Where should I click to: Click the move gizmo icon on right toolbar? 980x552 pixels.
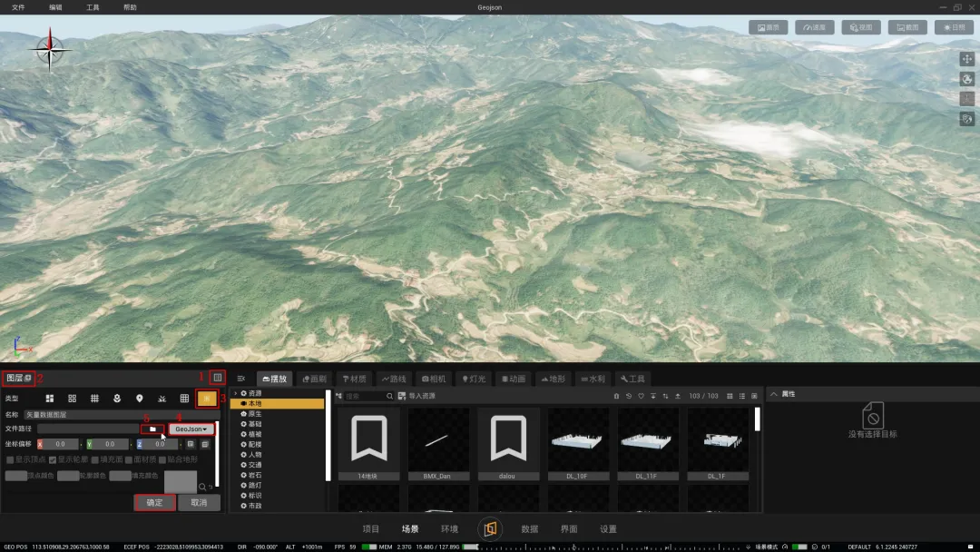click(966, 59)
